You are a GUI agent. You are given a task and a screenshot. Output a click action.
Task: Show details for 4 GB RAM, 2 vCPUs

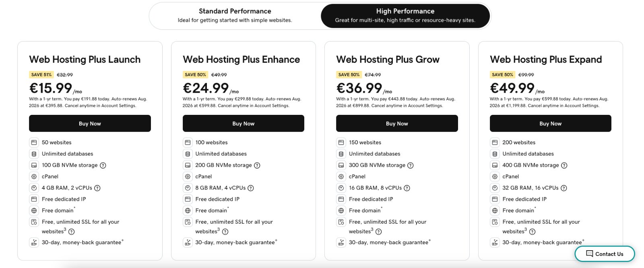[x=97, y=188]
